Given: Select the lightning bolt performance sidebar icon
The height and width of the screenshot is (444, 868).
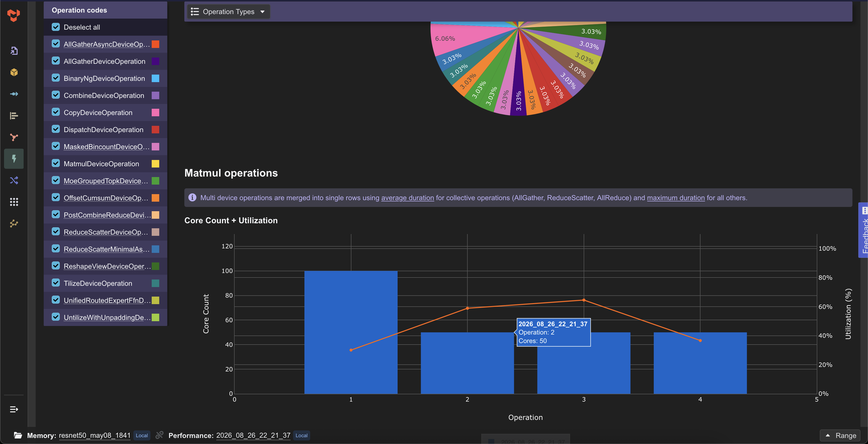Looking at the screenshot, I should point(14,159).
